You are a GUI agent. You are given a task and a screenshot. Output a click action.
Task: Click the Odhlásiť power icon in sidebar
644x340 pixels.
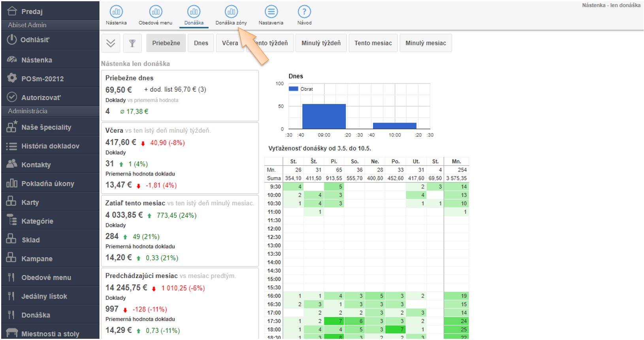click(12, 40)
